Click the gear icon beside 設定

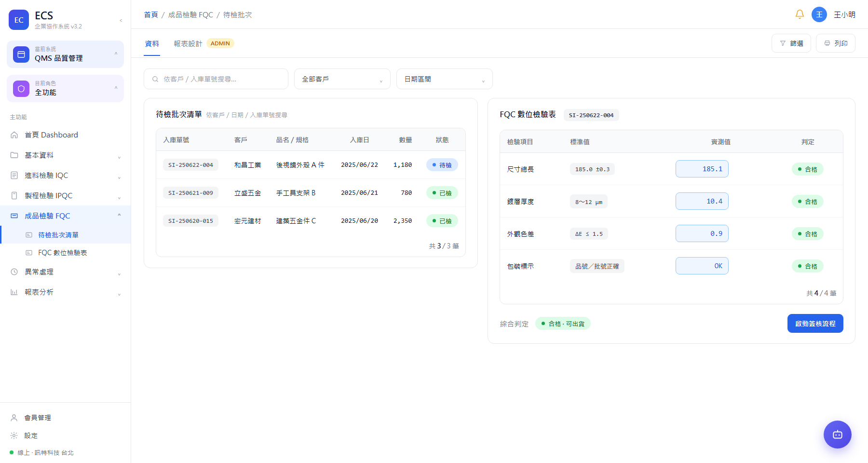(x=14, y=436)
